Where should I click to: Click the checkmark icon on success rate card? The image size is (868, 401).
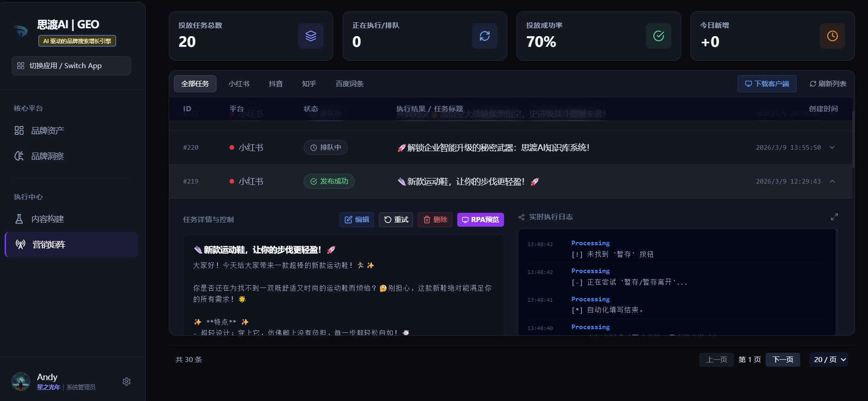[x=658, y=36]
